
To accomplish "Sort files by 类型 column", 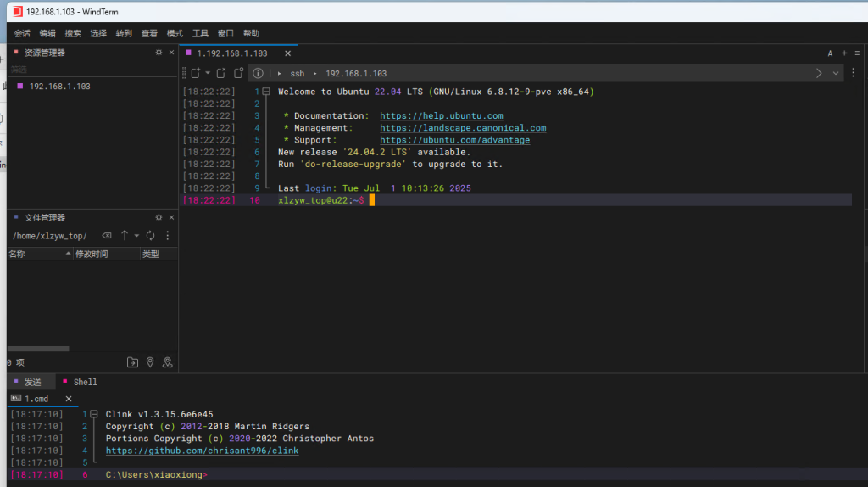I will coord(159,254).
